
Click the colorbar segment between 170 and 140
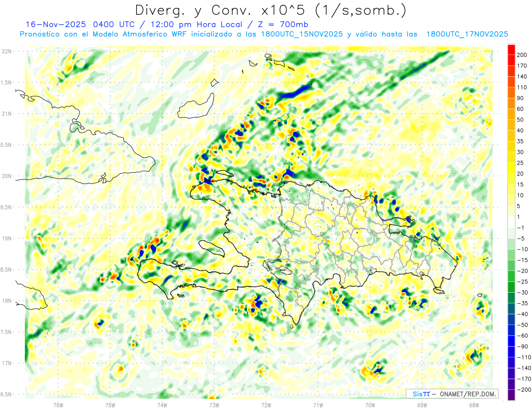click(x=511, y=71)
